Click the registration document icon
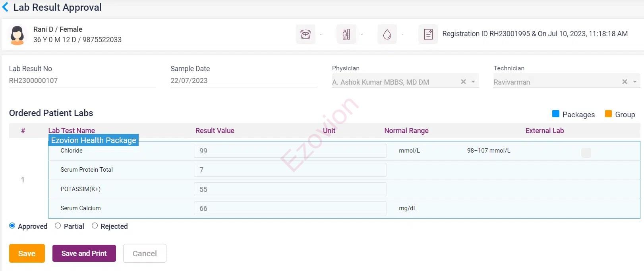This screenshot has width=644, height=271. tap(428, 34)
